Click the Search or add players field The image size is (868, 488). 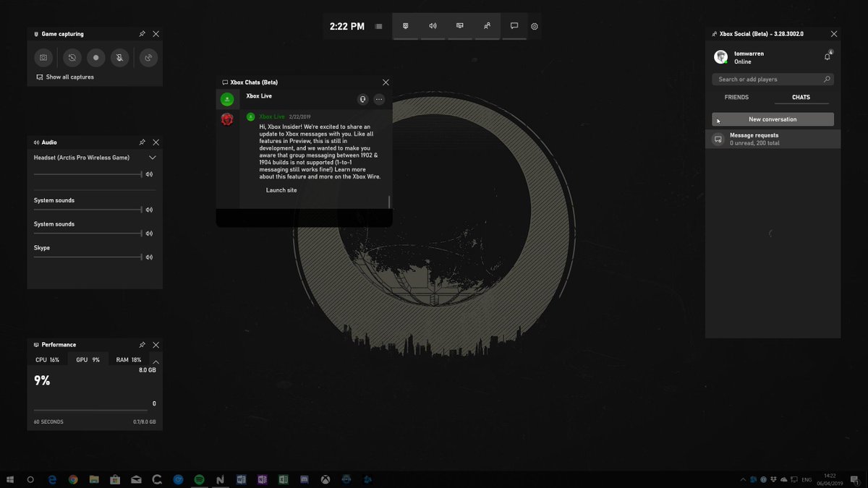point(773,80)
